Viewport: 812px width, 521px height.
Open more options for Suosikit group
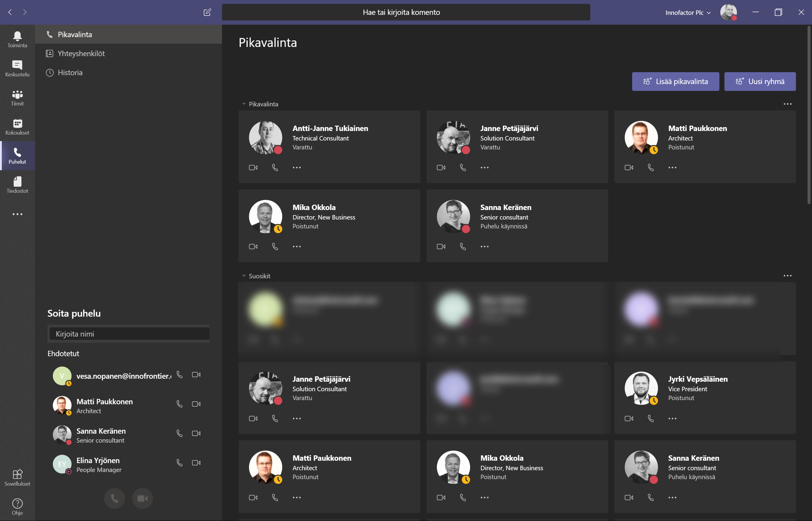[x=787, y=276]
